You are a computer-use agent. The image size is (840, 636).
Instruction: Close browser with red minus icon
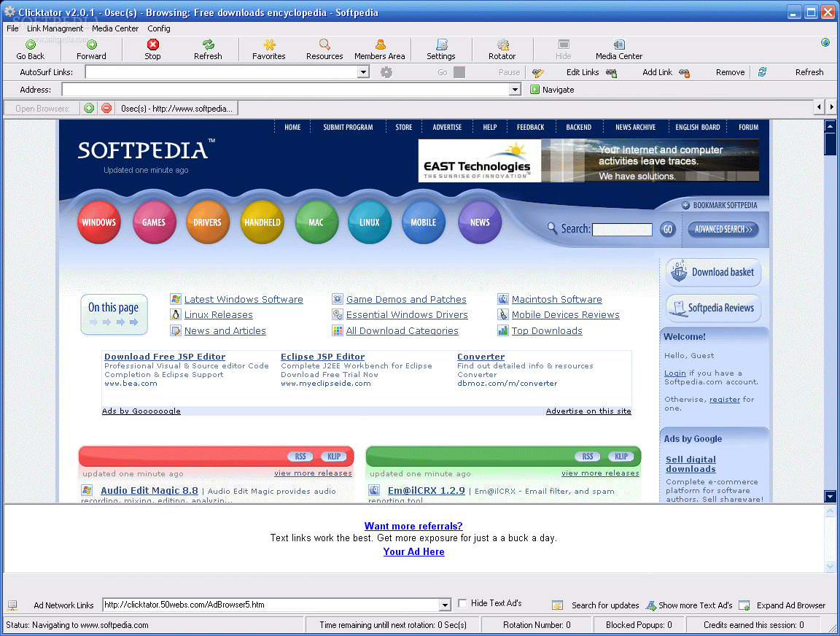coord(106,108)
